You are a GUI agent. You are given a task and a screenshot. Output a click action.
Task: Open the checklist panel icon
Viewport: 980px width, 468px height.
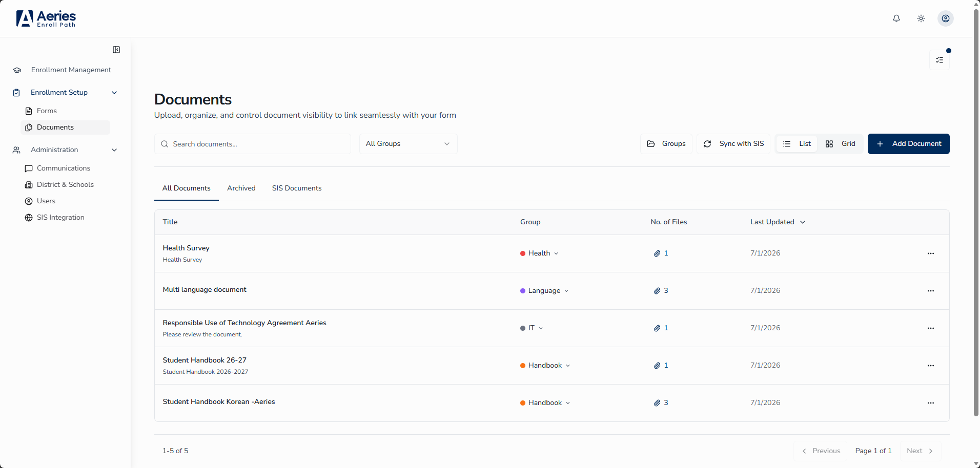940,60
